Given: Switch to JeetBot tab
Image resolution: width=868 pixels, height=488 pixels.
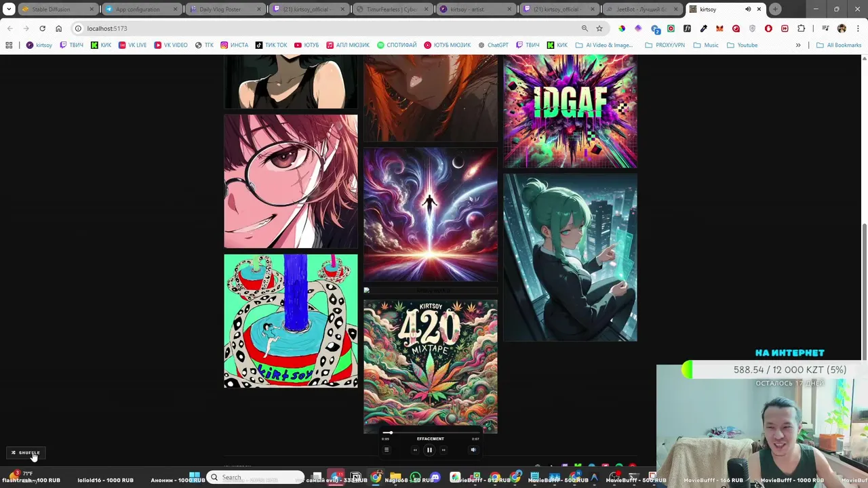Looking at the screenshot, I should (x=642, y=9).
